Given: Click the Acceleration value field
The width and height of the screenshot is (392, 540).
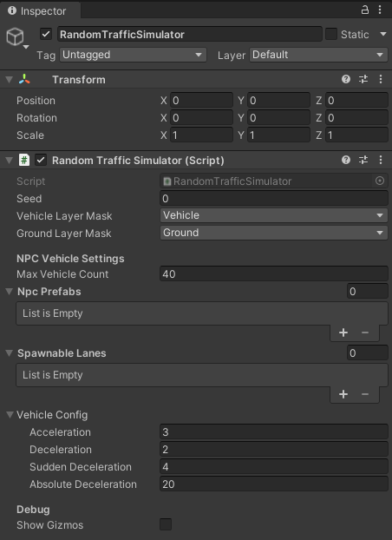Looking at the screenshot, I should pos(274,431).
